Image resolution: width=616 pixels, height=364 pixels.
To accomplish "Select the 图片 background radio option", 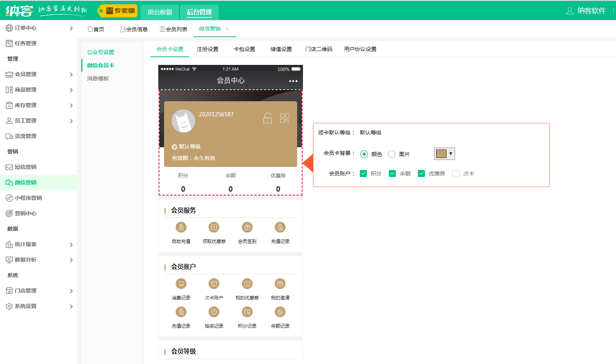I will pyautogui.click(x=392, y=154).
